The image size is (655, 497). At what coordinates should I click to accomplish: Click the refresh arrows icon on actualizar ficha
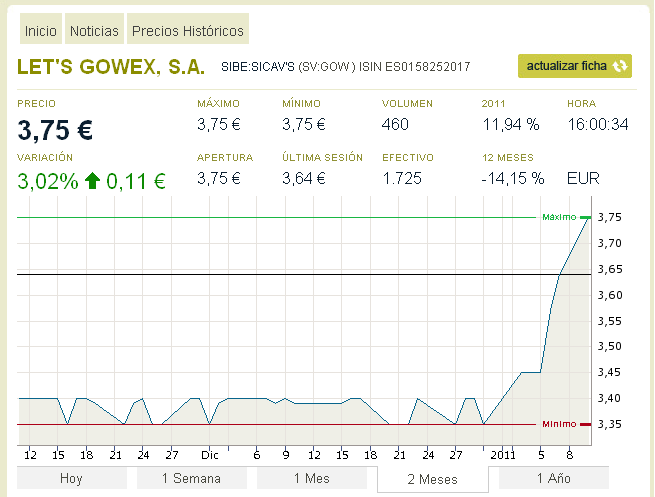coord(621,66)
